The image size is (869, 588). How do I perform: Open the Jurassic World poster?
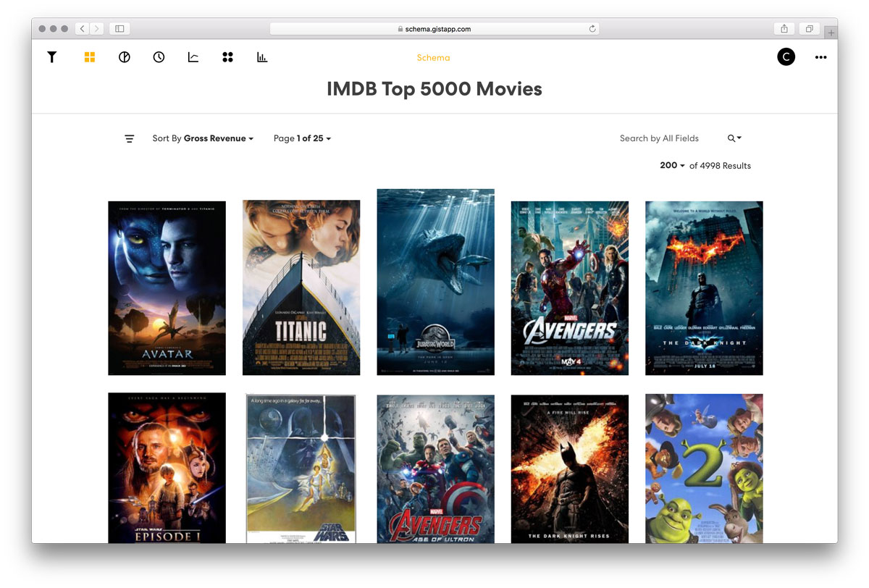click(435, 282)
